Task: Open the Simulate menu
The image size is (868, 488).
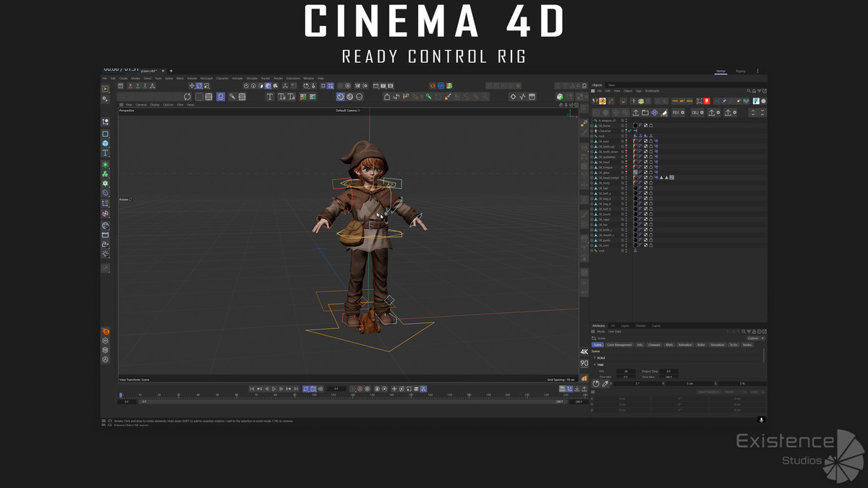Action: pyautogui.click(x=252, y=78)
